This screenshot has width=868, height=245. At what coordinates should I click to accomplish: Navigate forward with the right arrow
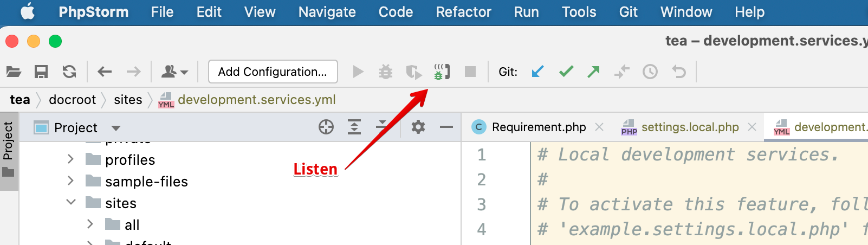[x=133, y=72]
